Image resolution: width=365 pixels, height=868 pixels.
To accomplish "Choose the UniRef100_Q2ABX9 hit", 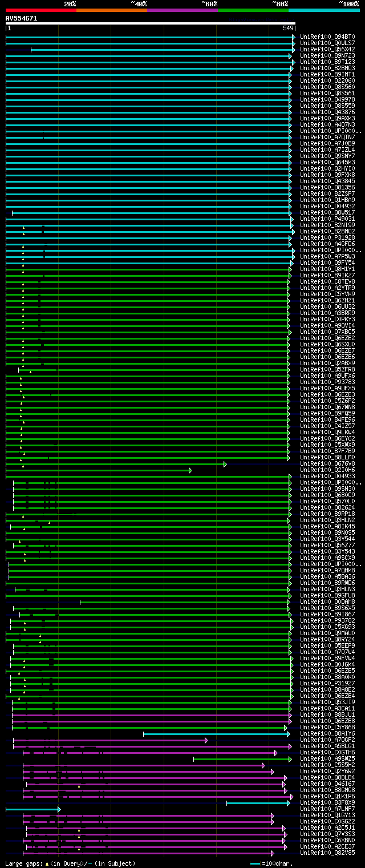I will [x=327, y=363].
